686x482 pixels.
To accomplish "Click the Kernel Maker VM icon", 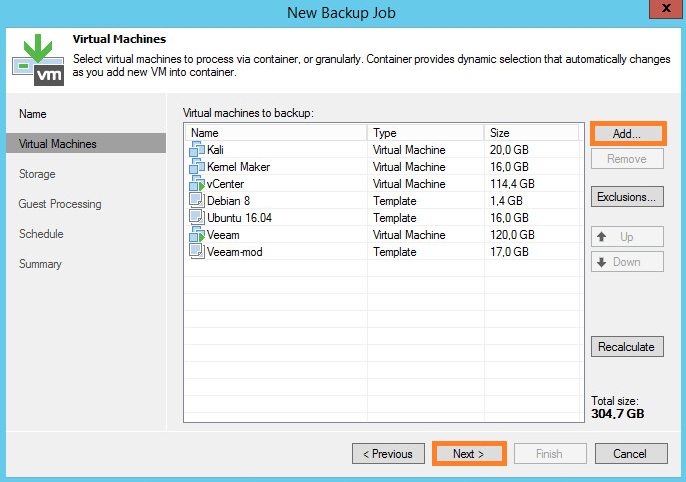I will [x=197, y=167].
